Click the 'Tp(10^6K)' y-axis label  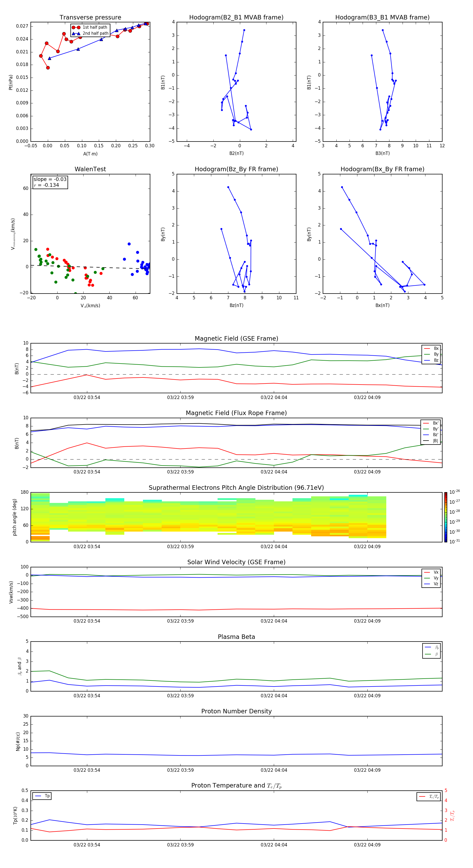[x=15, y=816]
